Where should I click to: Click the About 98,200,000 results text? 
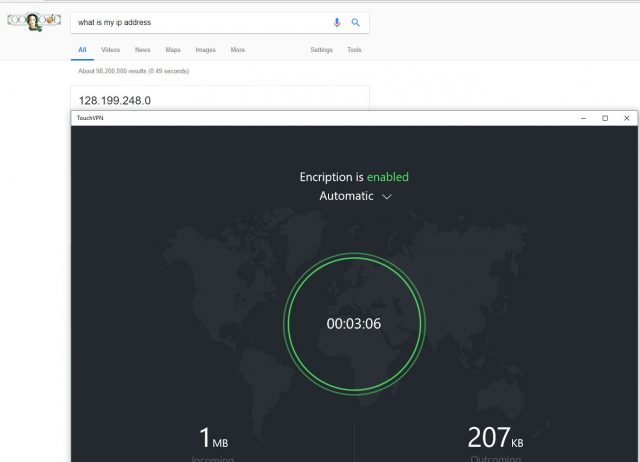coord(133,71)
